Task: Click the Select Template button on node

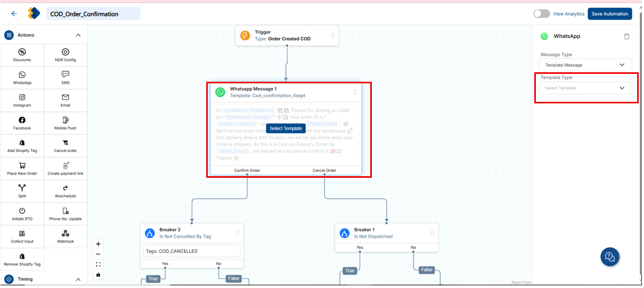Action: 286,128
